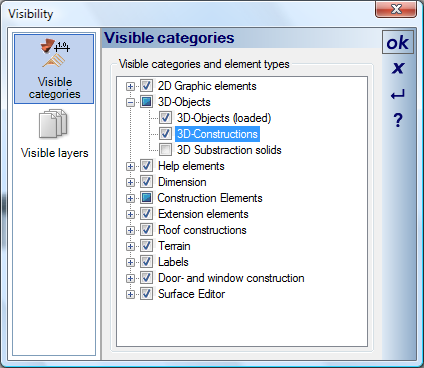Confirm with the ok button
This screenshot has width=424, height=368.
pyautogui.click(x=398, y=42)
